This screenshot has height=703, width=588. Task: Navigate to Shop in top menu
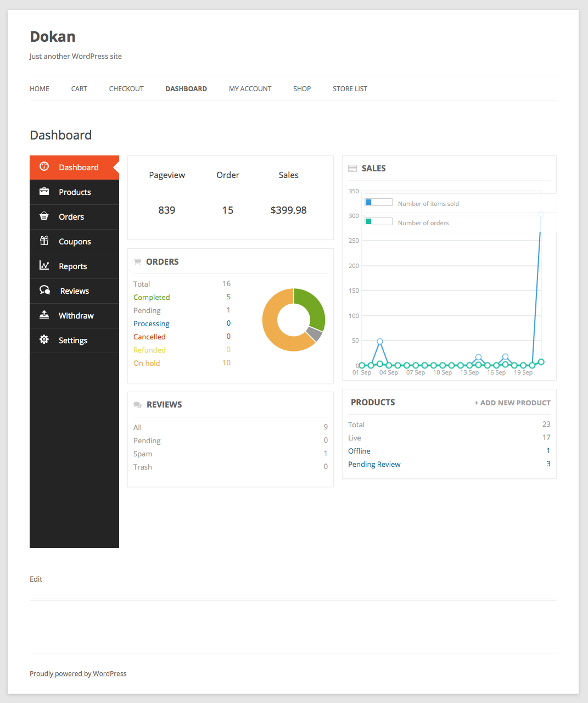(302, 88)
